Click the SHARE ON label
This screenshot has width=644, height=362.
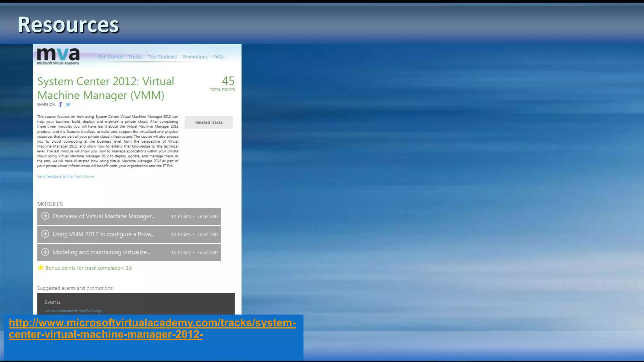coord(46,105)
